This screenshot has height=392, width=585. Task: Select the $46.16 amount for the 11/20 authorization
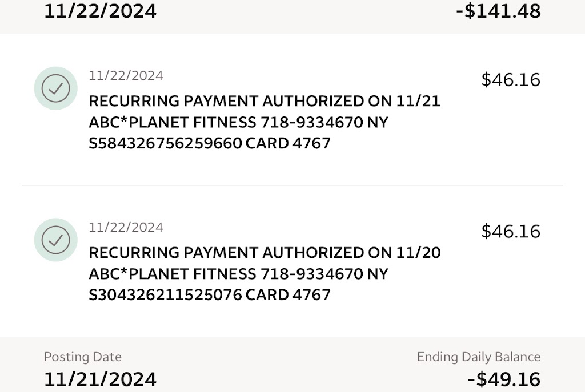pos(511,231)
